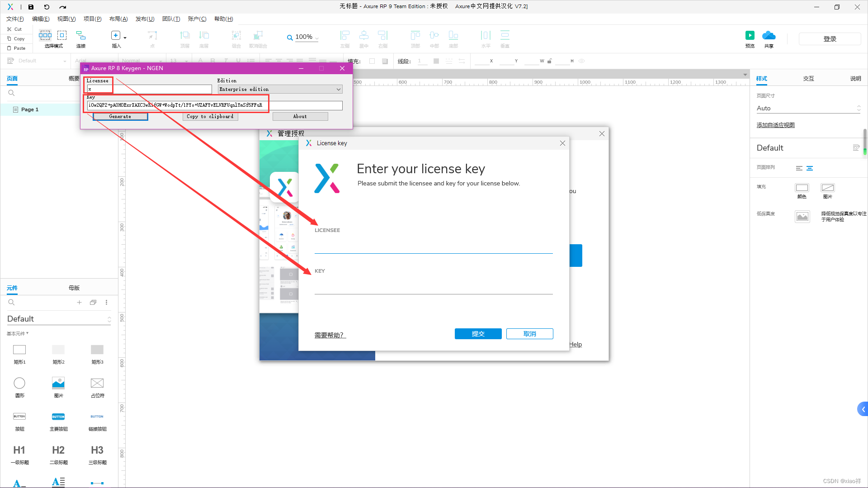The width and height of the screenshot is (868, 488).
Task: Click Copy to clipboard button
Action: coord(210,117)
